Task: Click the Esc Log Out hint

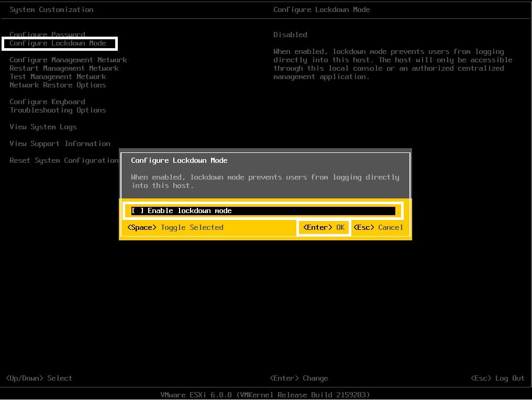Action: [x=497, y=379]
